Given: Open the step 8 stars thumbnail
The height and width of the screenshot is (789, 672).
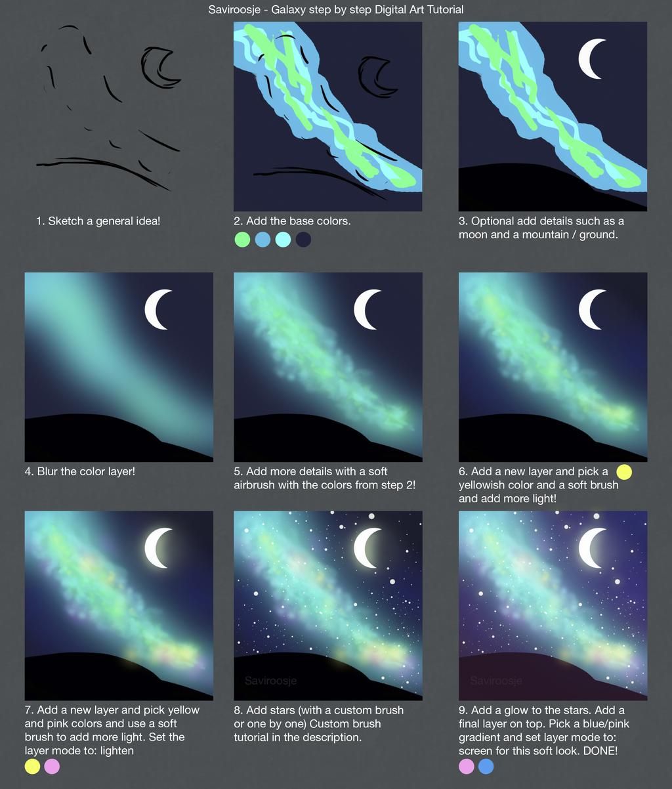Looking at the screenshot, I should point(328,605).
